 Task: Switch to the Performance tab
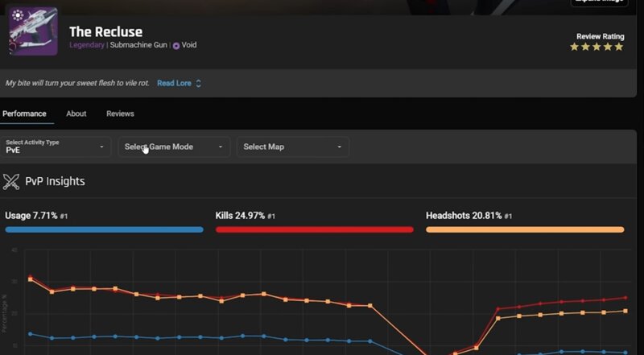point(24,114)
